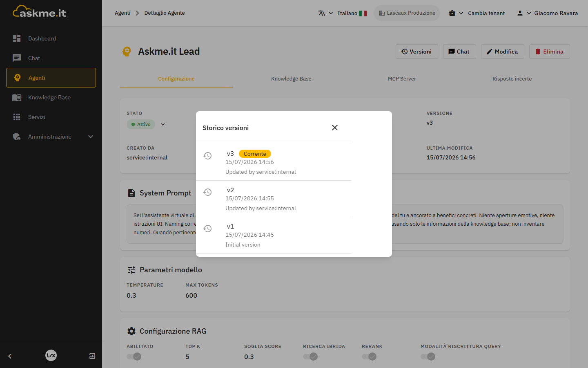Switch to the MCP Server tab
Screen dimensions: 588x368
(x=402, y=79)
